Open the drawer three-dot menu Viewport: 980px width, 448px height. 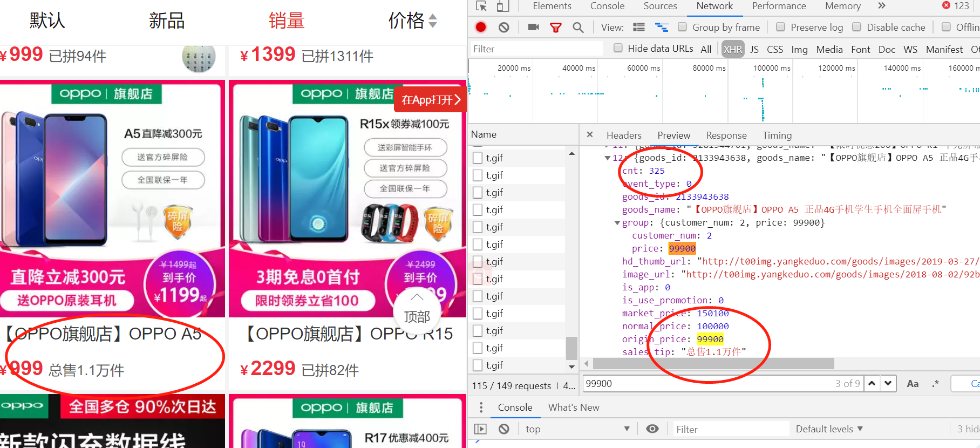(x=481, y=408)
